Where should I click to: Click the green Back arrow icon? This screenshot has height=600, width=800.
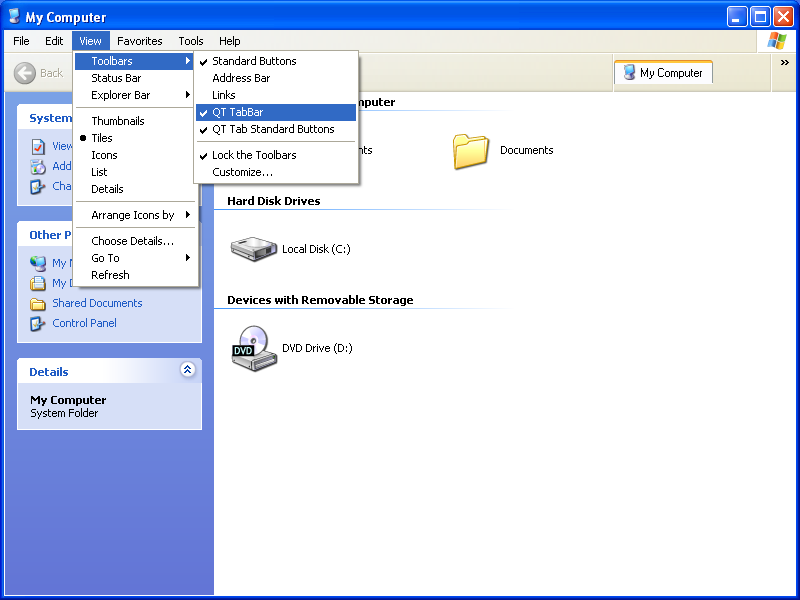(25, 73)
